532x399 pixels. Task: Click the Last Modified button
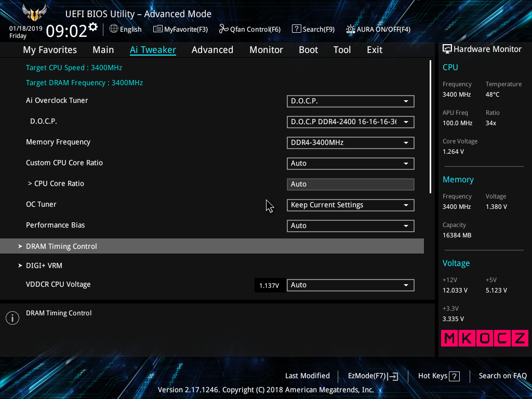point(308,376)
